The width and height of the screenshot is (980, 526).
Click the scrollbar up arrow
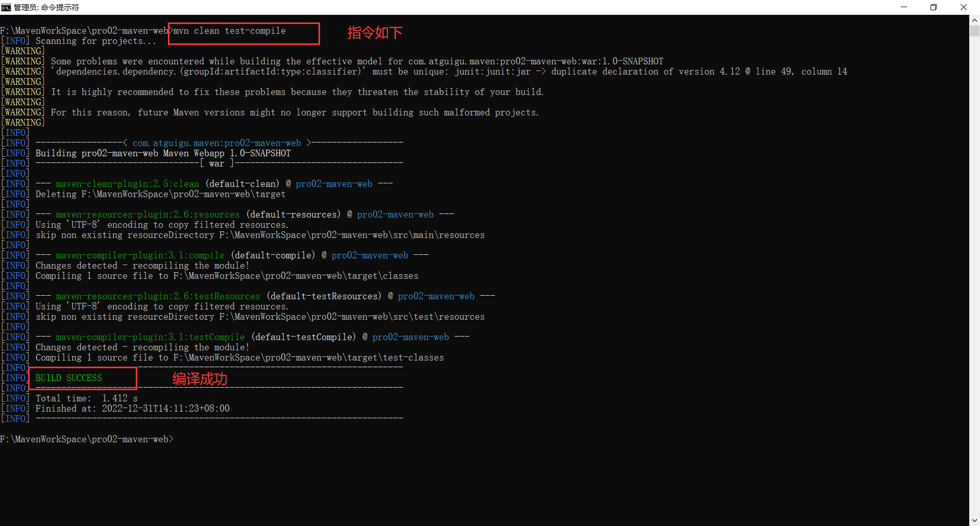pos(974,20)
